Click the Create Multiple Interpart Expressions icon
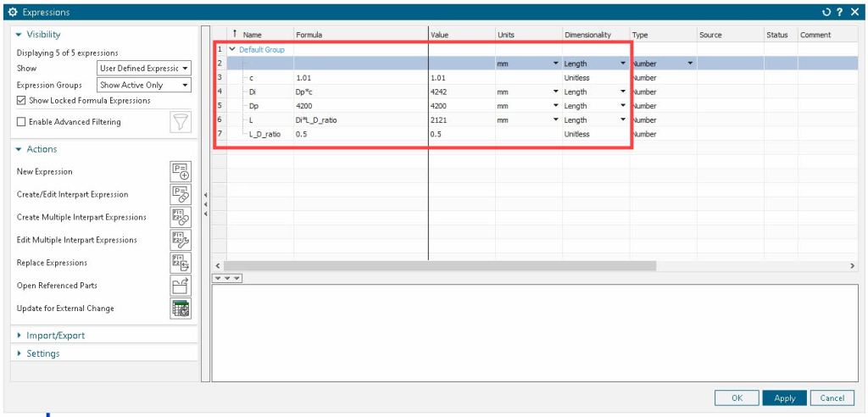The height and width of the screenshot is (417, 868). tap(181, 217)
